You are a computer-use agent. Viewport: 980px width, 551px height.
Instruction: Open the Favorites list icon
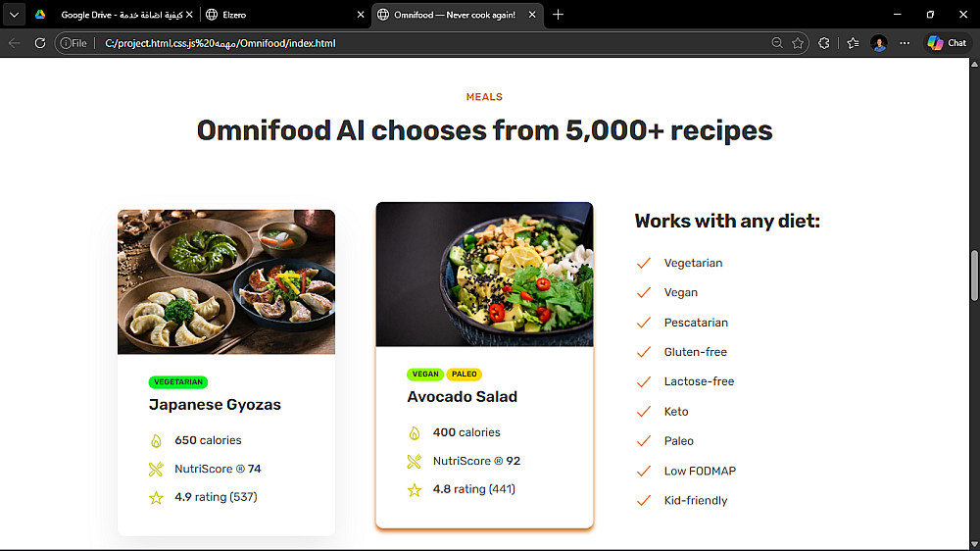(853, 43)
